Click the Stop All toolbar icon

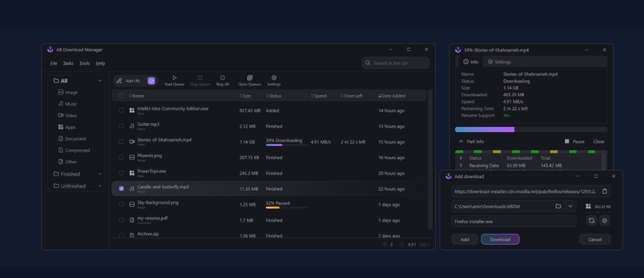click(x=222, y=78)
